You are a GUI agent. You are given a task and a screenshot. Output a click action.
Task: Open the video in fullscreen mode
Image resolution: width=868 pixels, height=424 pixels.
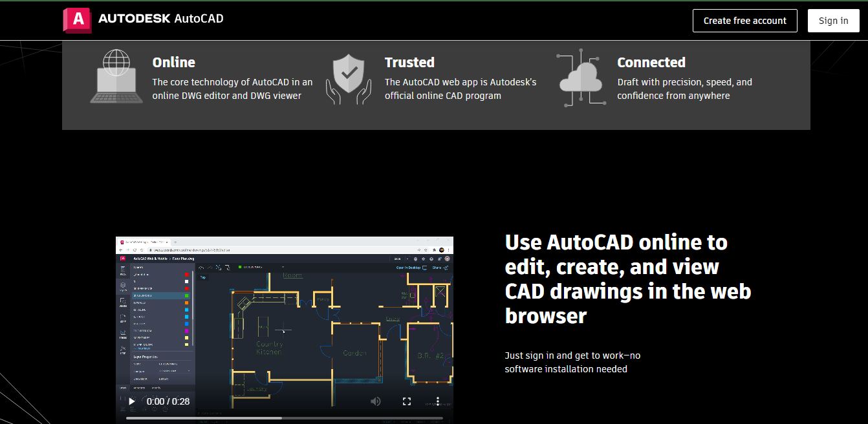click(407, 401)
